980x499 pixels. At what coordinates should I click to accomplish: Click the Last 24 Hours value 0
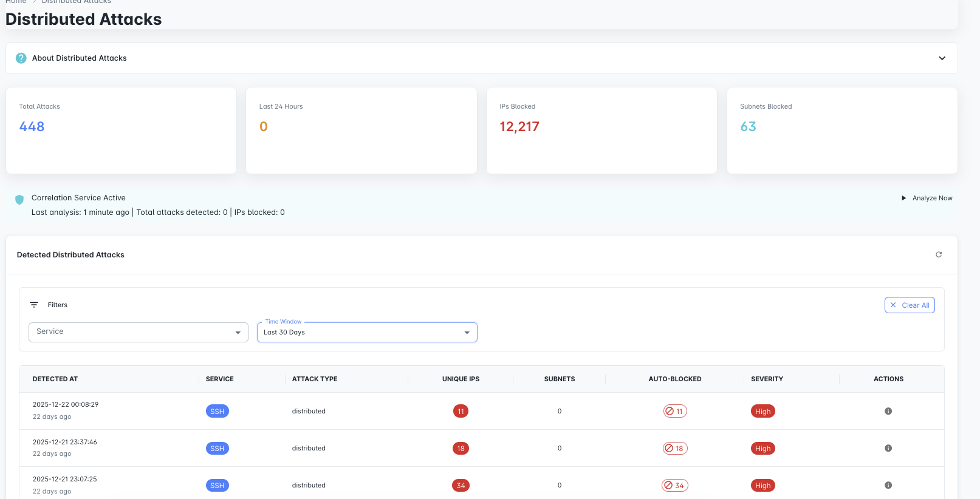pos(264,127)
